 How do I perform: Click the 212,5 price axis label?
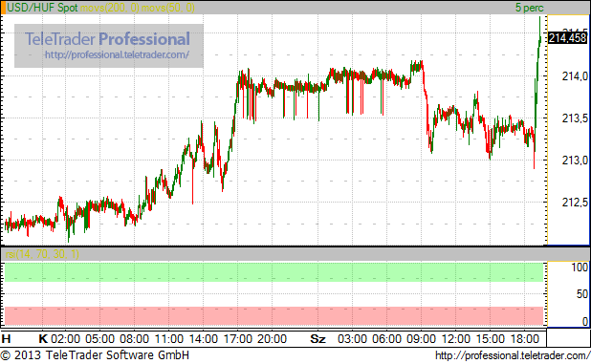point(575,203)
